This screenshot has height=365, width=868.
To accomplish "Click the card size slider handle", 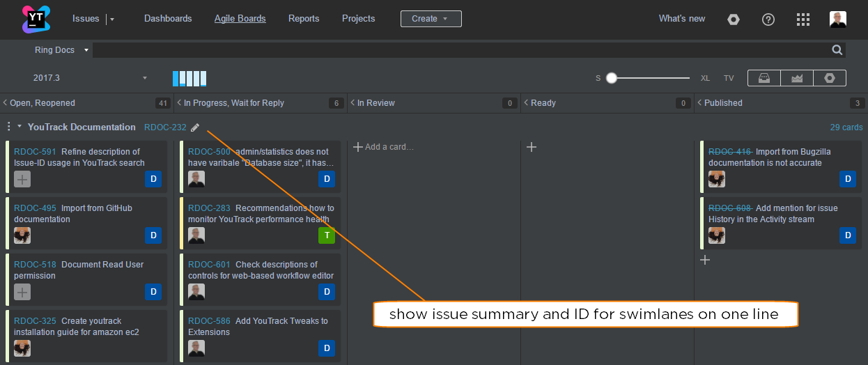I will coord(612,78).
